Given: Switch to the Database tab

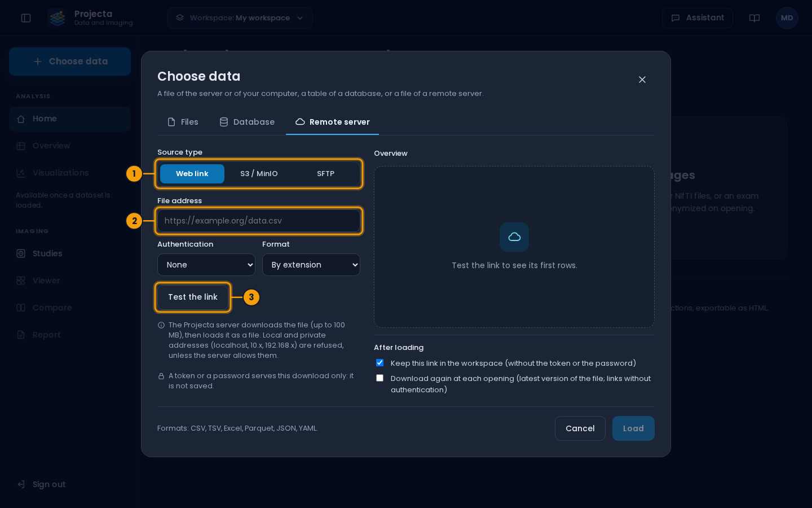Looking at the screenshot, I should 247,122.
